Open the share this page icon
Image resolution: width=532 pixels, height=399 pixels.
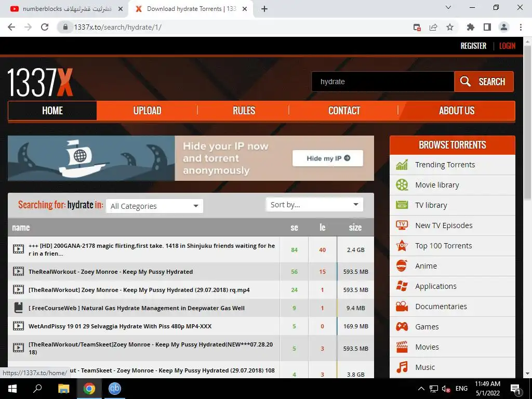(x=433, y=27)
